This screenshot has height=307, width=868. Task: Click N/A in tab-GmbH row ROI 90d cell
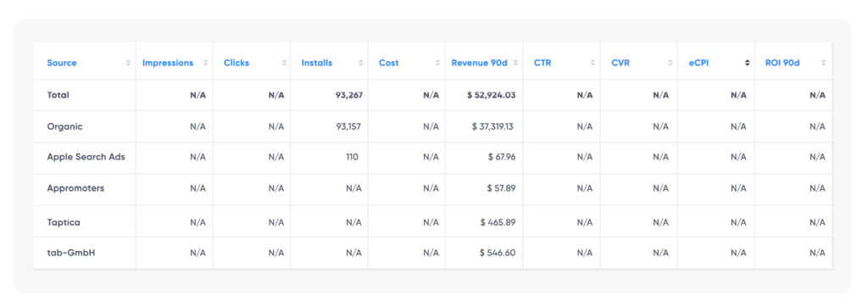click(x=818, y=253)
